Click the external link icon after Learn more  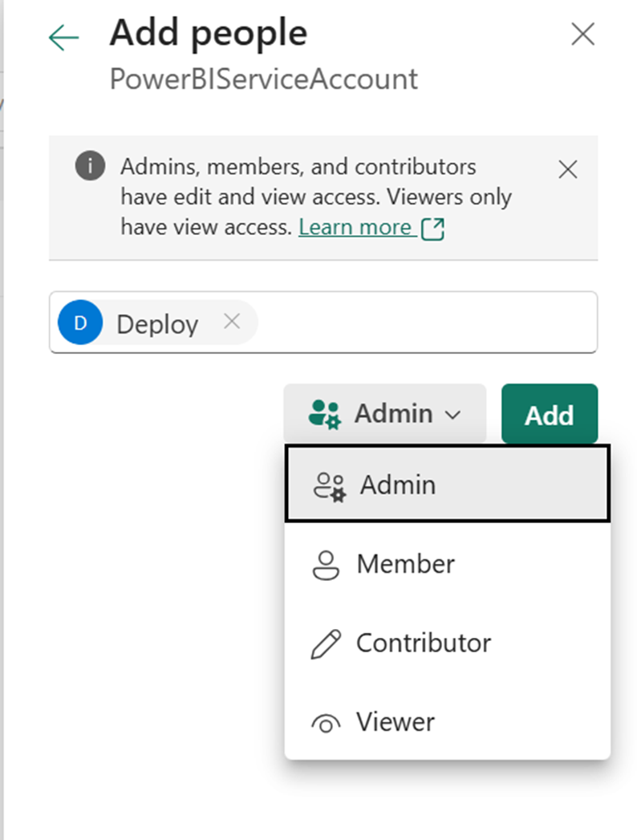point(432,229)
